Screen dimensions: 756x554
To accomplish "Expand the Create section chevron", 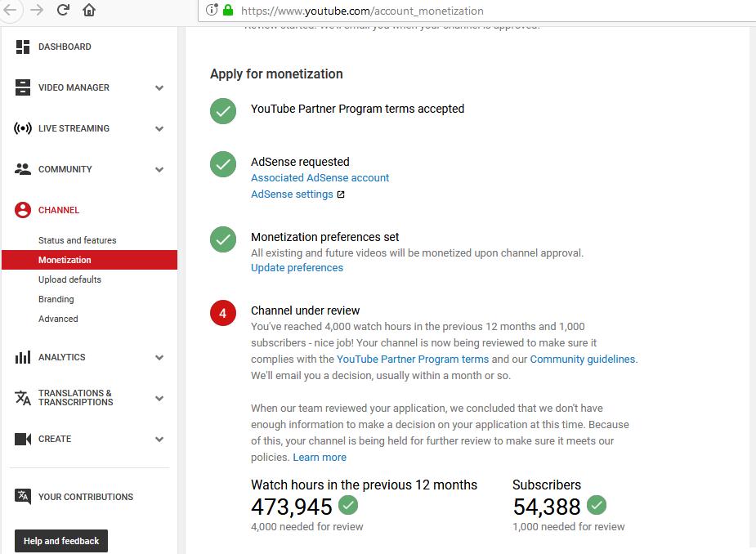I will [x=159, y=440].
